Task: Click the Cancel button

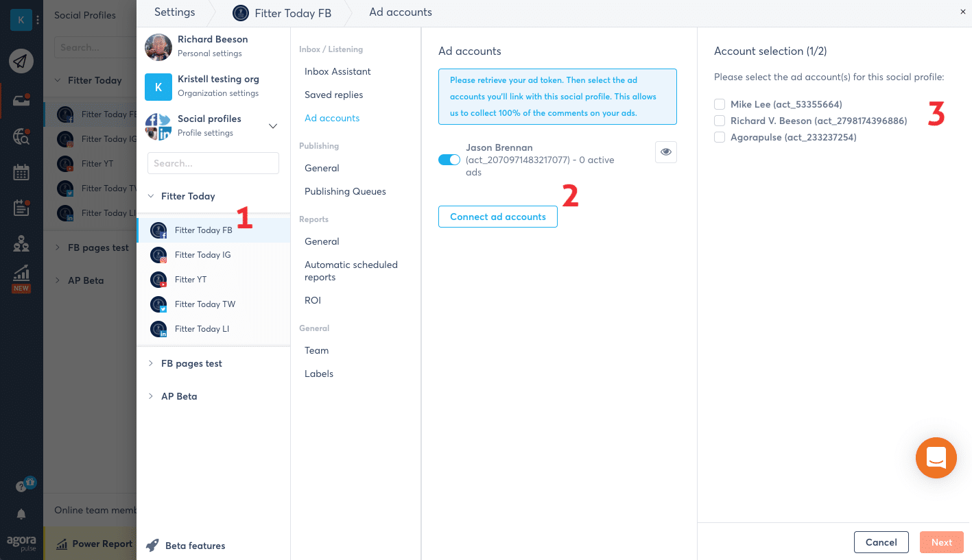Action: click(x=881, y=542)
